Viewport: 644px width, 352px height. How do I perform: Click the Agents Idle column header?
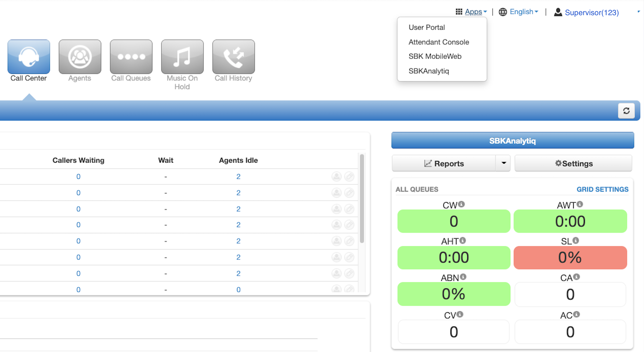(238, 160)
